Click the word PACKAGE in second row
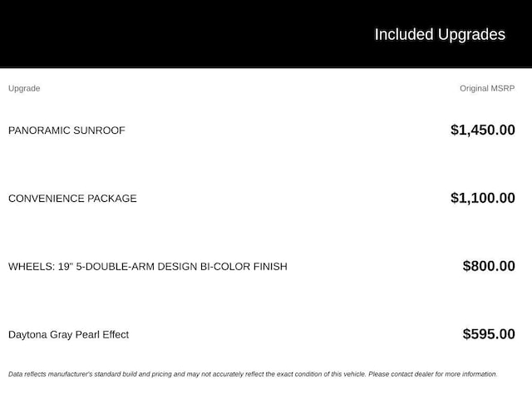 112,199
